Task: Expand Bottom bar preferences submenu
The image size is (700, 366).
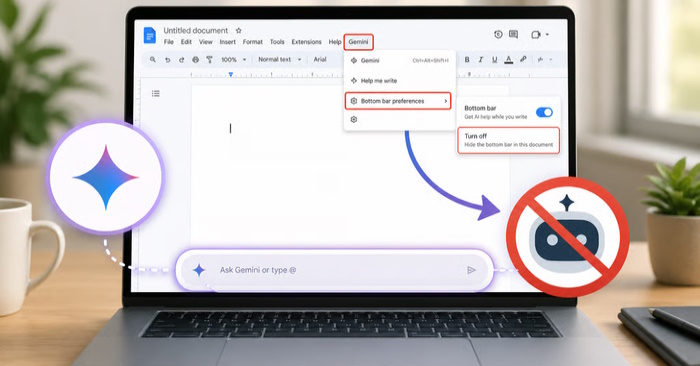Action: click(398, 101)
